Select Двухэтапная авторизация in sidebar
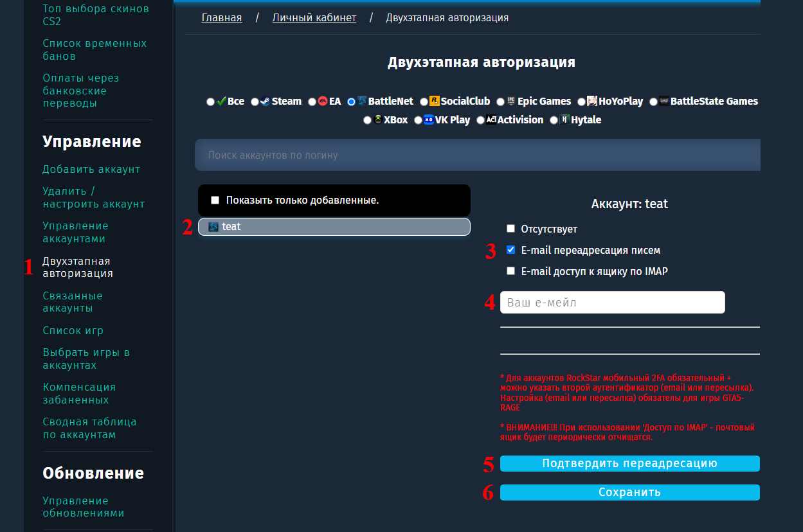This screenshot has height=532, width=803. (78, 267)
